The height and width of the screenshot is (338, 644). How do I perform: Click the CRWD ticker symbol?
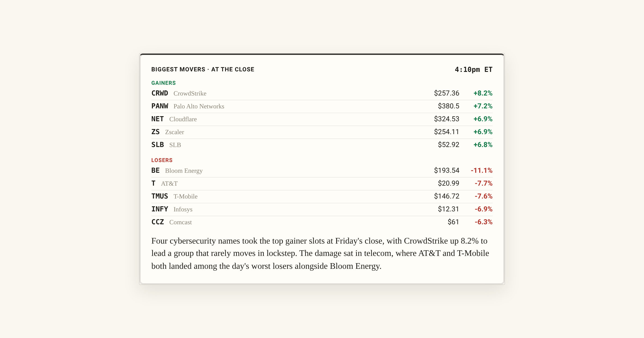tap(160, 93)
